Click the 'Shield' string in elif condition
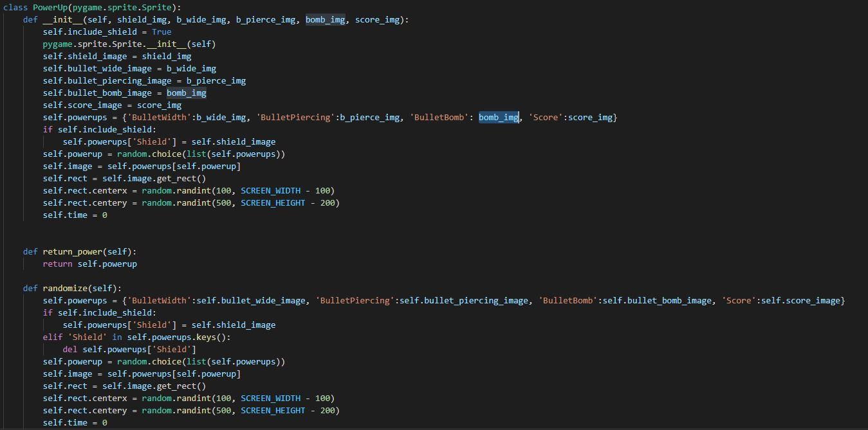Viewport: 868px width, 430px height. pos(87,337)
